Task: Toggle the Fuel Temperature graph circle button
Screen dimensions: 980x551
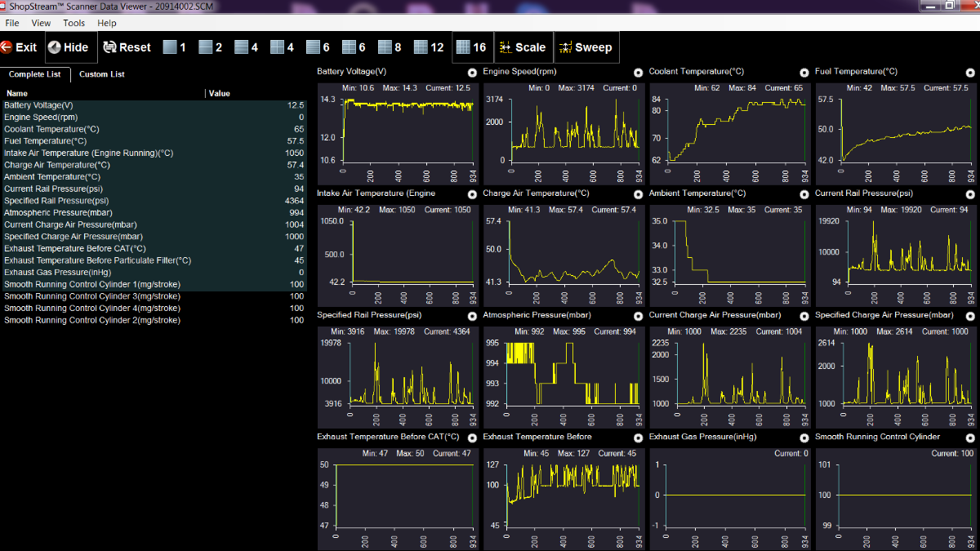Action: [970, 72]
